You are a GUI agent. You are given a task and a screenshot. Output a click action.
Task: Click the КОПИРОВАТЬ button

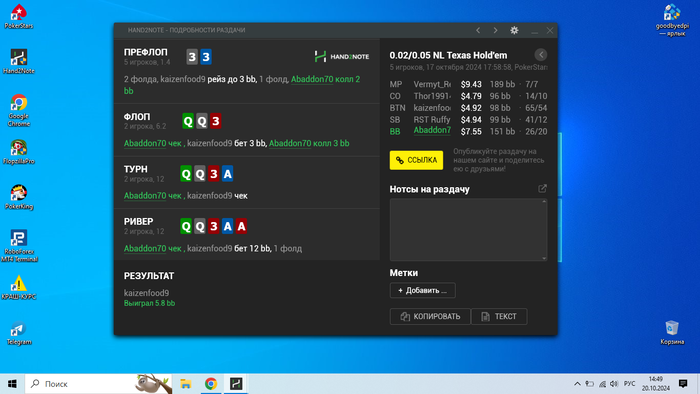(x=430, y=316)
